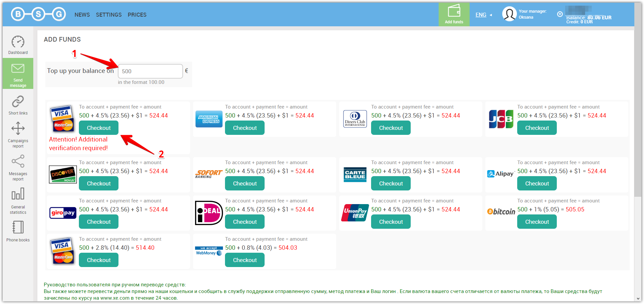Click the Diners Club logo

[355, 119]
